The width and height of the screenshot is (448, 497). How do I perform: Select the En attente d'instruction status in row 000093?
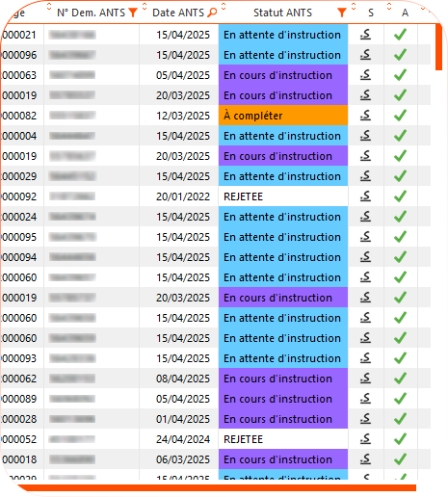tap(283, 358)
